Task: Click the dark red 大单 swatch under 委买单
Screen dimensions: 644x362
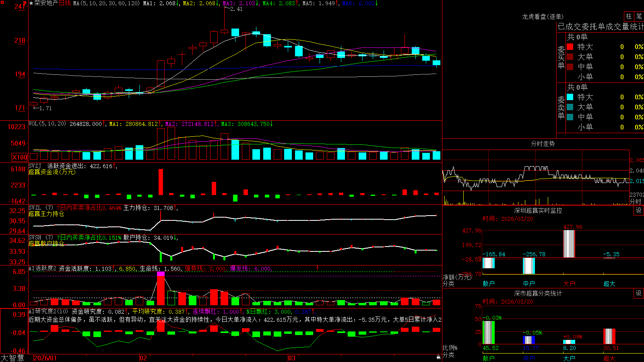Action: tap(570, 57)
